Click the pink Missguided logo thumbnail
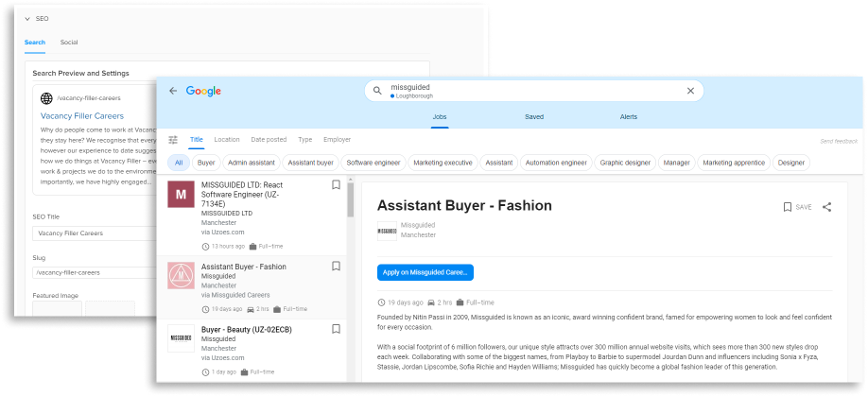Viewport: 868px width, 397px height. click(181, 275)
